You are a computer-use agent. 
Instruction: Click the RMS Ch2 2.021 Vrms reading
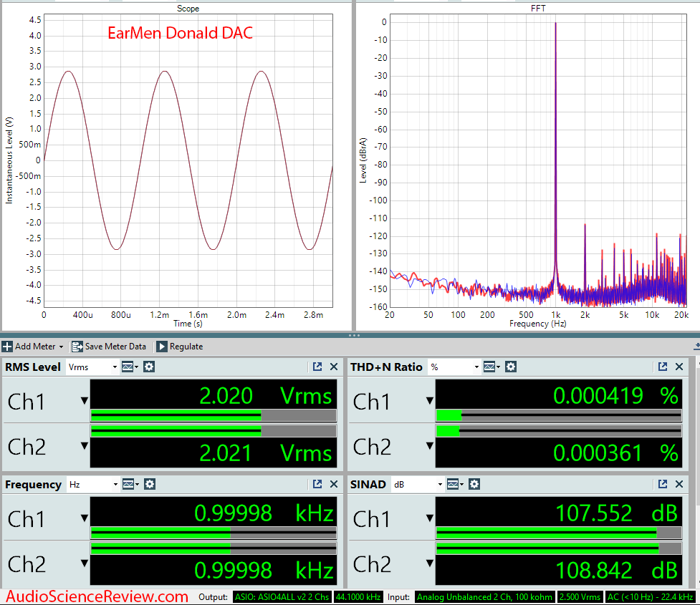click(265, 453)
